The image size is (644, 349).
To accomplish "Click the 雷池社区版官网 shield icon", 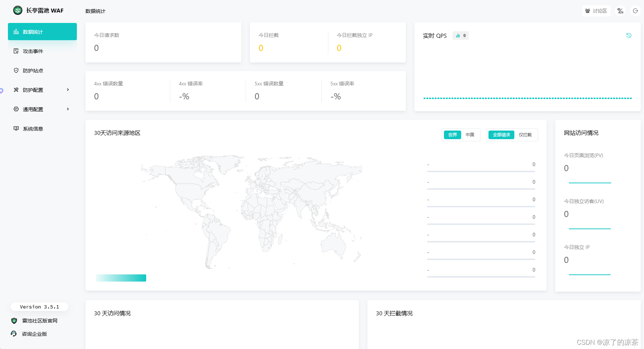I will click(x=14, y=321).
